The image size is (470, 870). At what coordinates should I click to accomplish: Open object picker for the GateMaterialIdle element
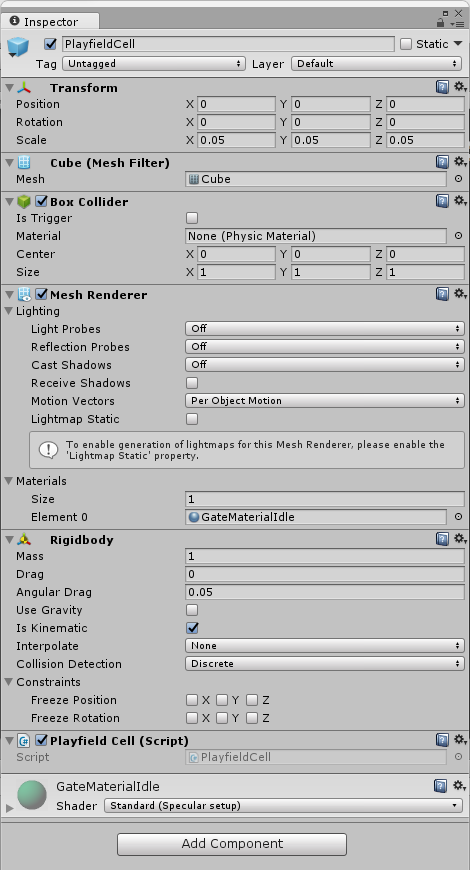point(458,517)
